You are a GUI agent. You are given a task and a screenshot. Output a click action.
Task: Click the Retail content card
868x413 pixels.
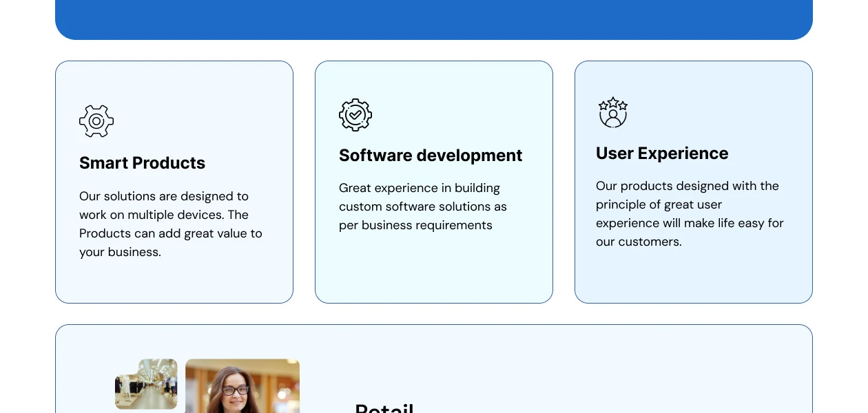pyautogui.click(x=434, y=368)
